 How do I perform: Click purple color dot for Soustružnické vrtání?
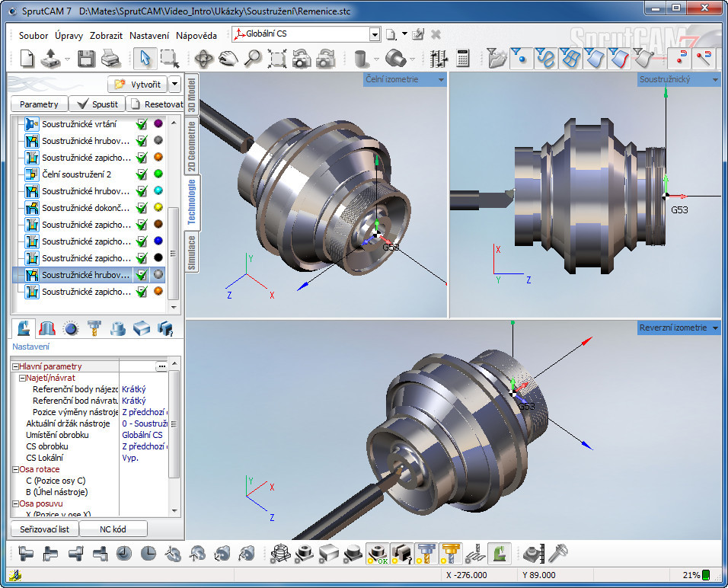pos(158,123)
